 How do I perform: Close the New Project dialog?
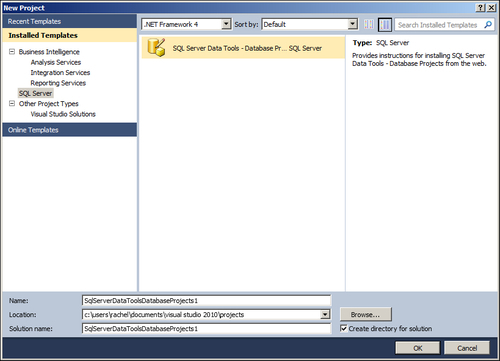point(491,8)
